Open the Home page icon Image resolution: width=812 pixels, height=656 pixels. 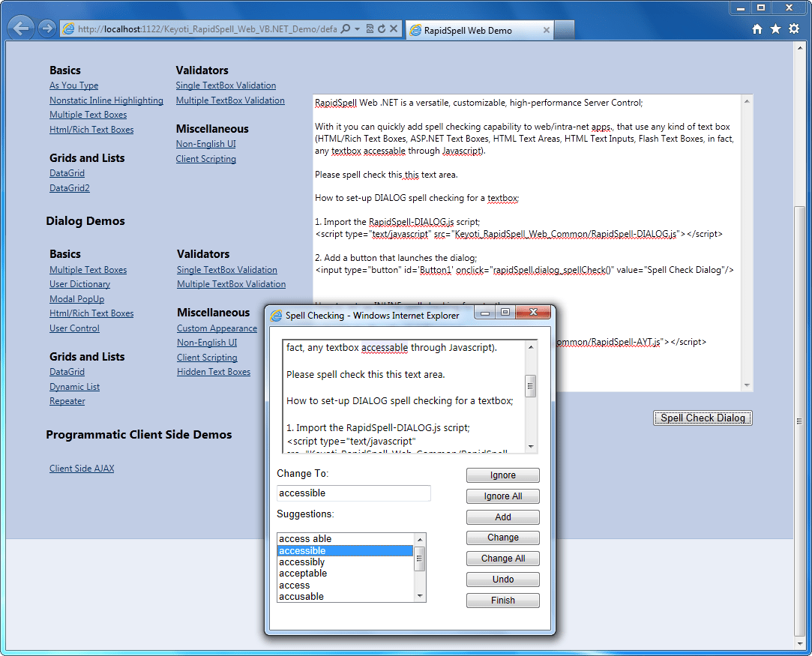click(757, 29)
